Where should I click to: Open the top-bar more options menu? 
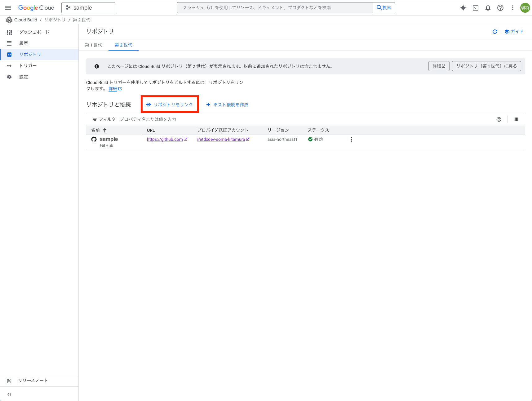click(513, 8)
